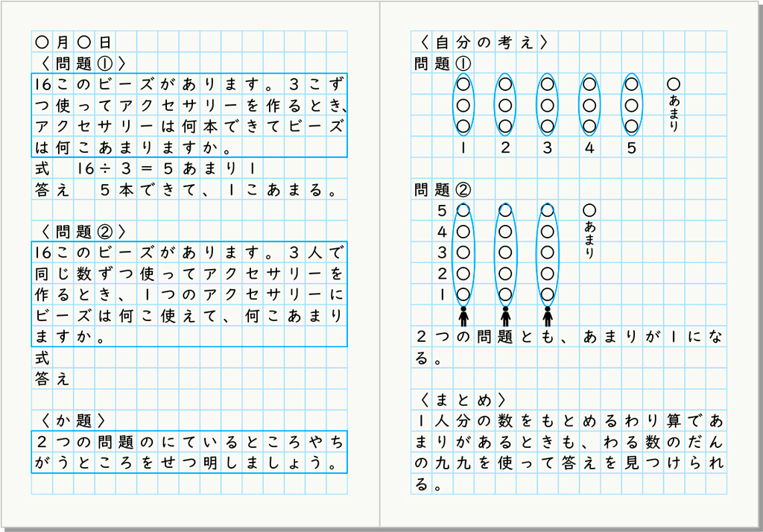Click the line 'がうところをせつ明しましょう。'
This screenshot has height=532, width=763.
[186, 463]
